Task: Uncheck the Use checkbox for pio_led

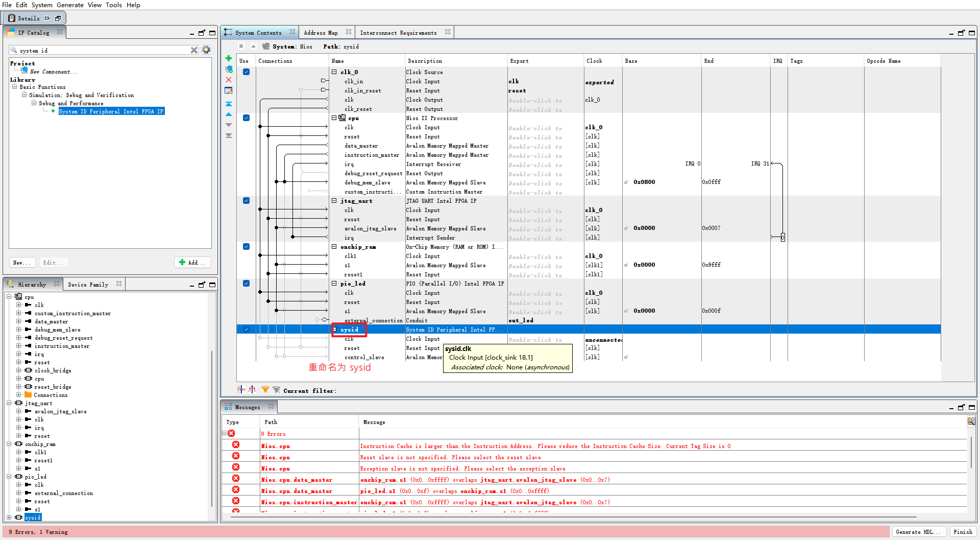Action: click(x=246, y=284)
